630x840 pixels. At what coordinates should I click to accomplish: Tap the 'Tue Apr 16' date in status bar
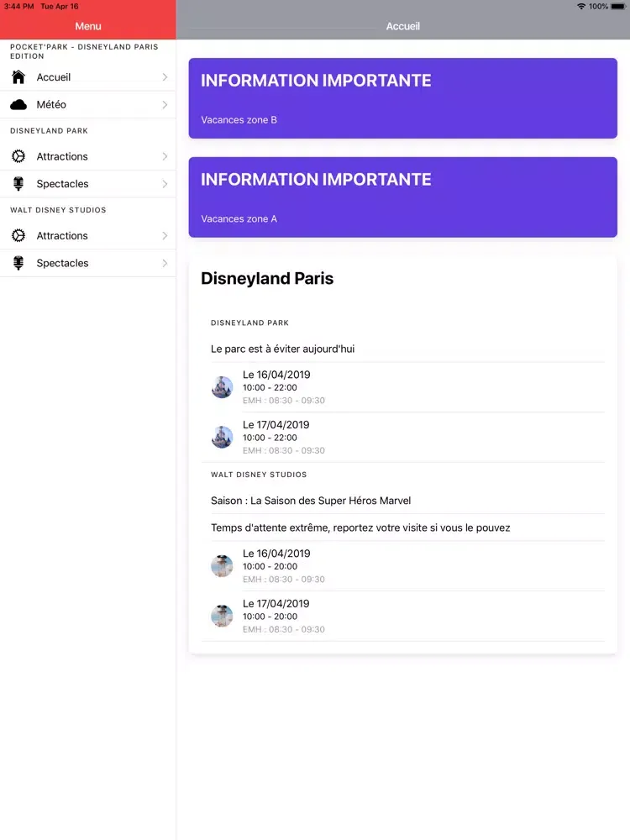tap(60, 7)
